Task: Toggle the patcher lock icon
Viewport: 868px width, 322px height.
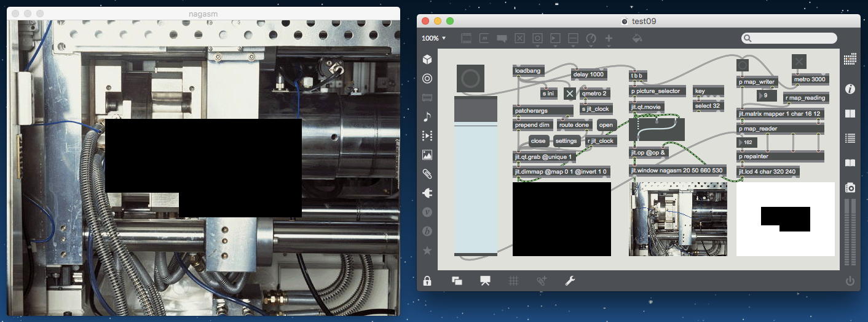Action: [427, 281]
